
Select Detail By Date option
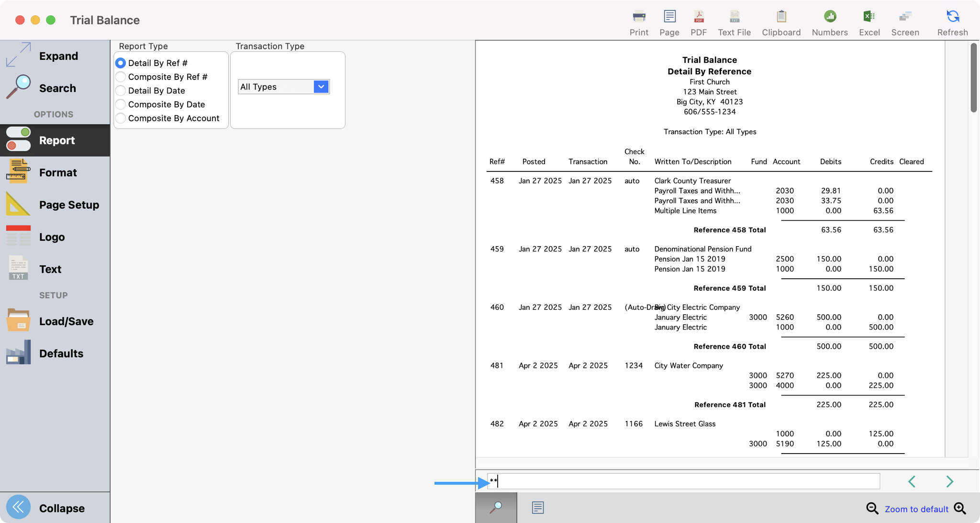point(121,91)
